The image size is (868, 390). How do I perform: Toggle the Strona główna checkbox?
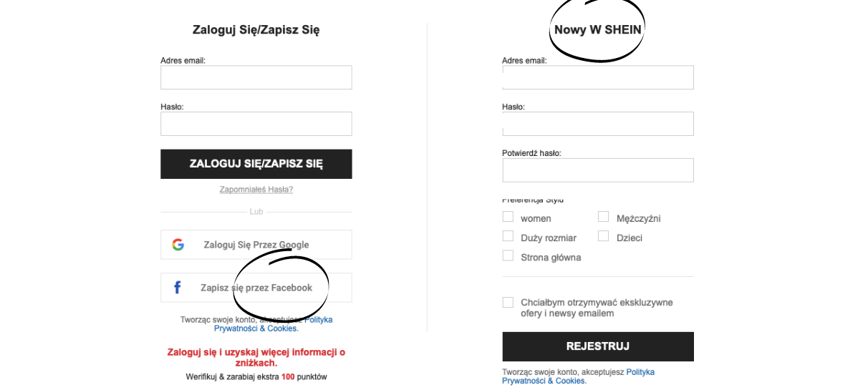(x=508, y=255)
